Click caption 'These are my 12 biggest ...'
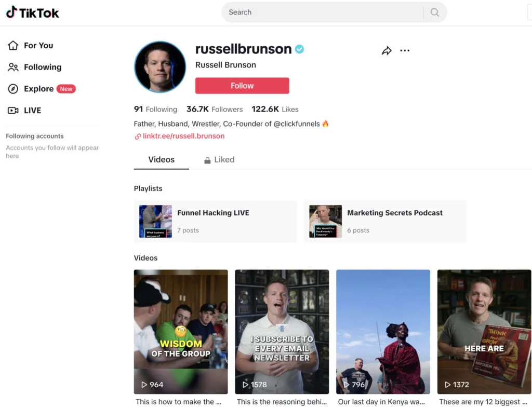This screenshot has height=409, width=532. tap(483, 402)
